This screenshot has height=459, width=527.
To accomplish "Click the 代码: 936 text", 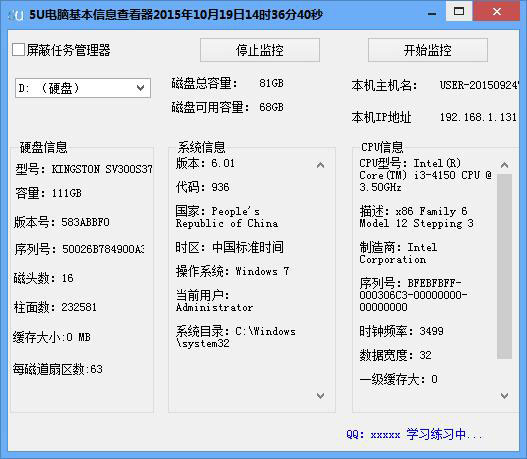I will click(x=203, y=187).
